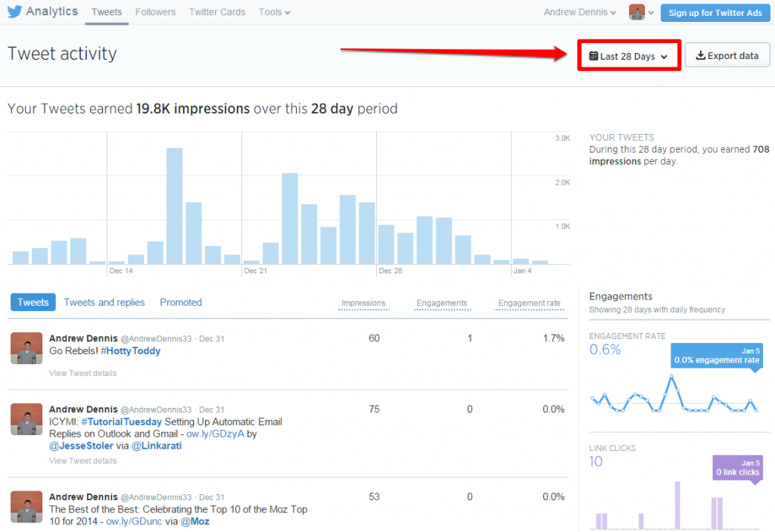Open the Twitter Cards tab
Viewport: 775px width, 532px height.
click(x=216, y=12)
